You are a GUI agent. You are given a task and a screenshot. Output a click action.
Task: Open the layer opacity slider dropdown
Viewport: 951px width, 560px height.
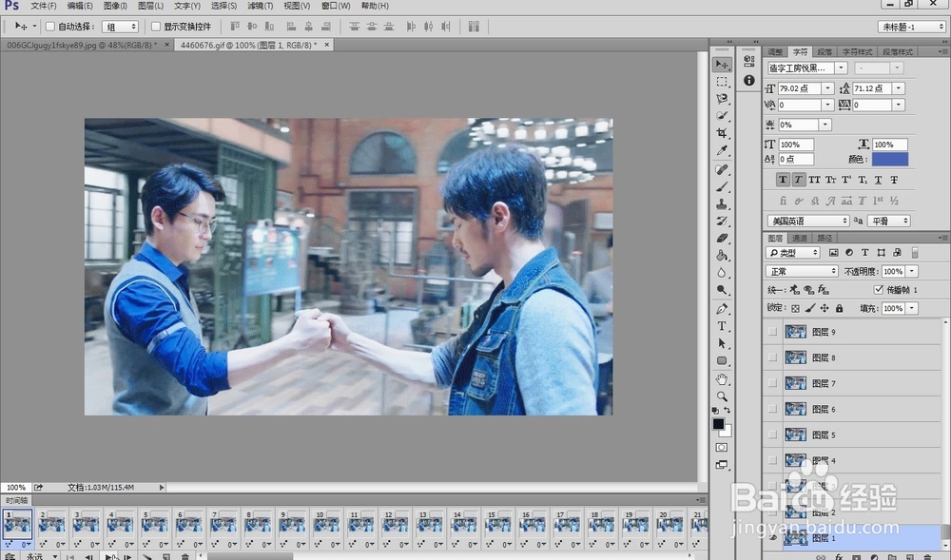click(x=912, y=272)
